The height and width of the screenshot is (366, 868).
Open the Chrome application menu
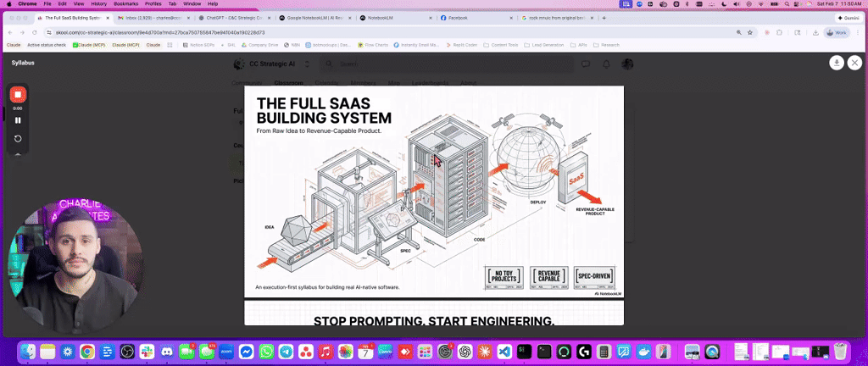(27, 4)
